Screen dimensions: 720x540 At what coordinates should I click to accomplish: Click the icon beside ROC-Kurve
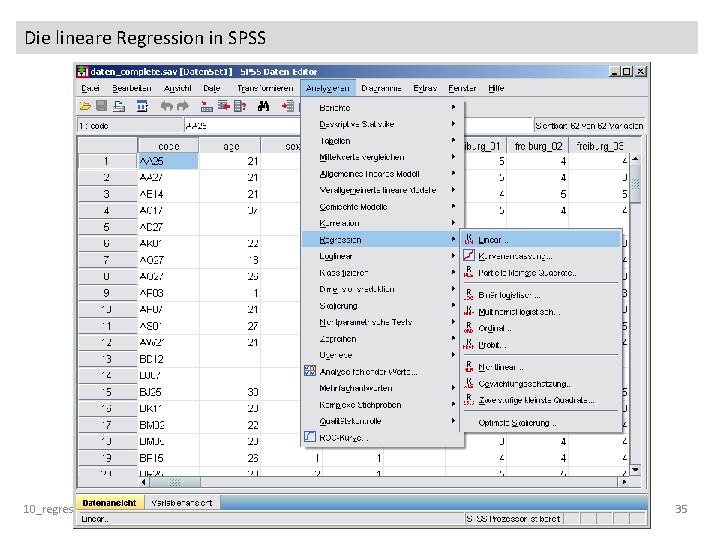coord(310,437)
